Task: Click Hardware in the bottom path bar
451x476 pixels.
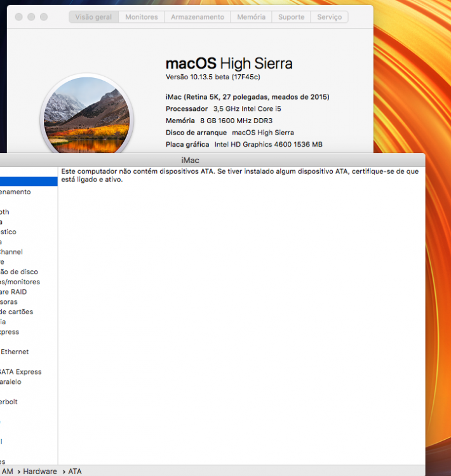Action: (x=40, y=472)
